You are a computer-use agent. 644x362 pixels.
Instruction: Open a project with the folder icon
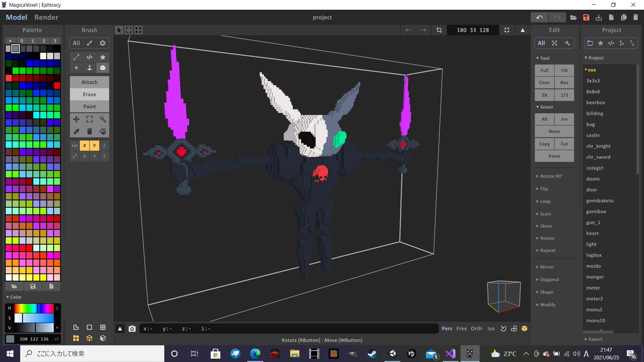point(574,17)
